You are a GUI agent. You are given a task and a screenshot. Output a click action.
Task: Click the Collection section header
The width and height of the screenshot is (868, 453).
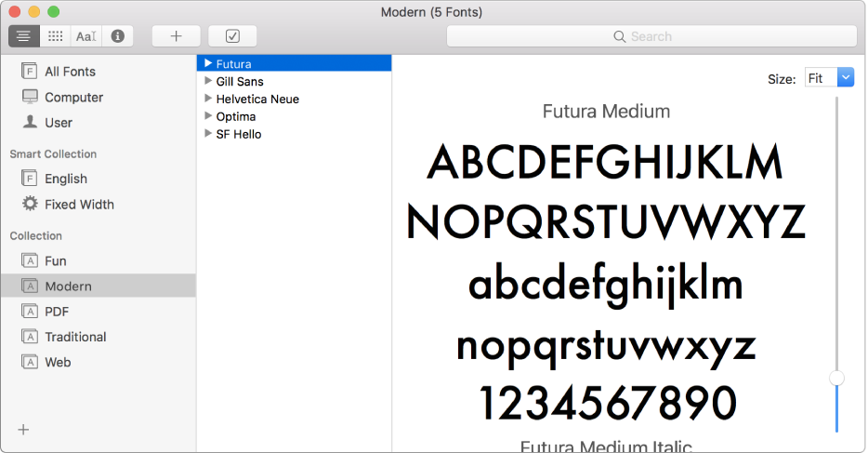click(x=36, y=236)
